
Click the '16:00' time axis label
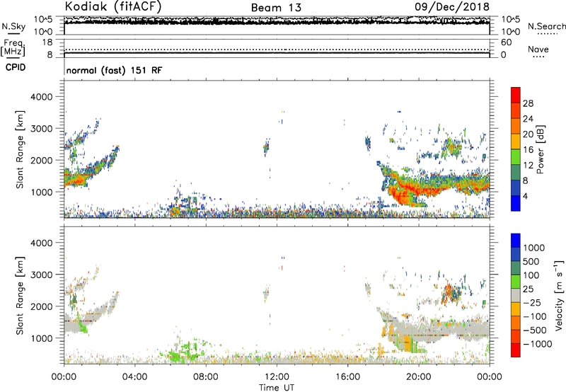click(347, 376)
